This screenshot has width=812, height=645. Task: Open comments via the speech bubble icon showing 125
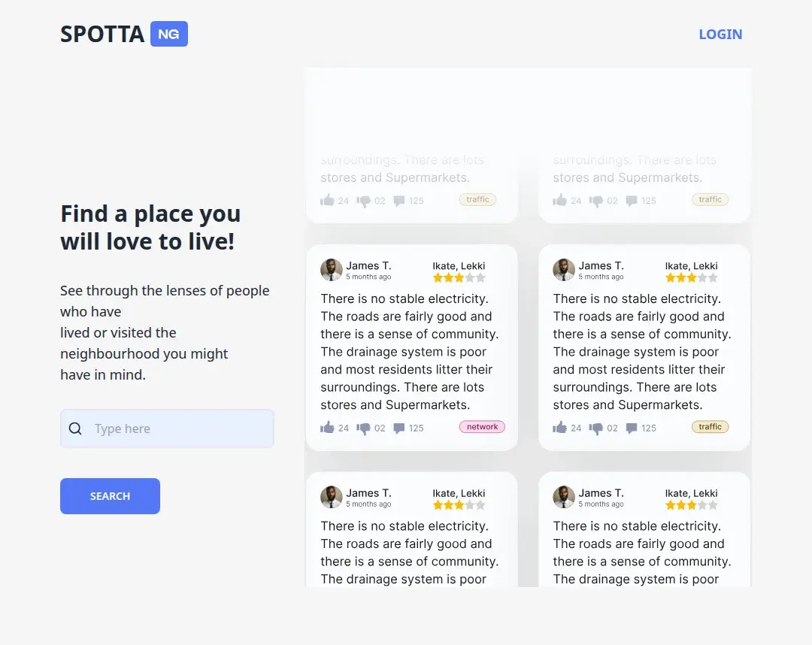click(x=400, y=427)
